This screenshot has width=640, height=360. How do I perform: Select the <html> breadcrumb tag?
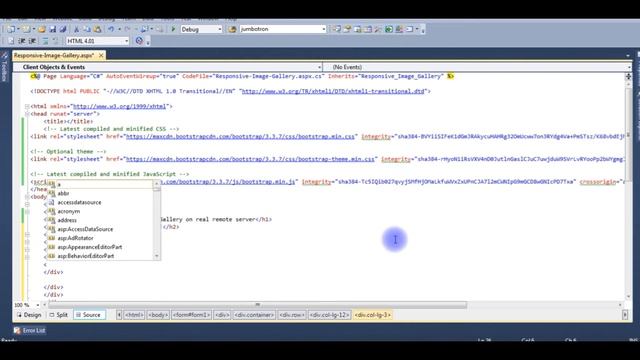[x=134, y=315]
